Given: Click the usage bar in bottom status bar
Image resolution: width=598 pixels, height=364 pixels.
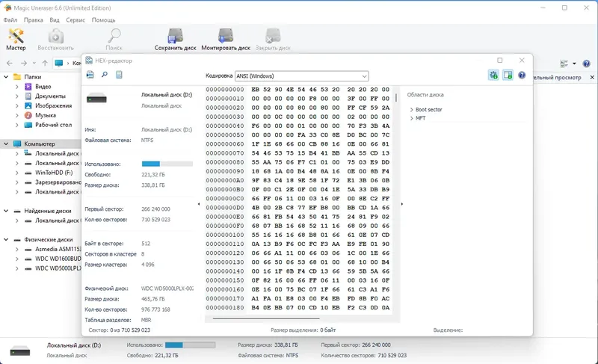Looking at the screenshot, I should (x=190, y=345).
